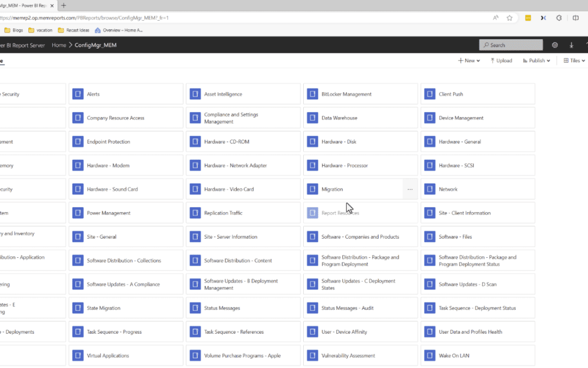Click the Power Management folder icon
Screen dimensions: 588x368
click(78, 213)
